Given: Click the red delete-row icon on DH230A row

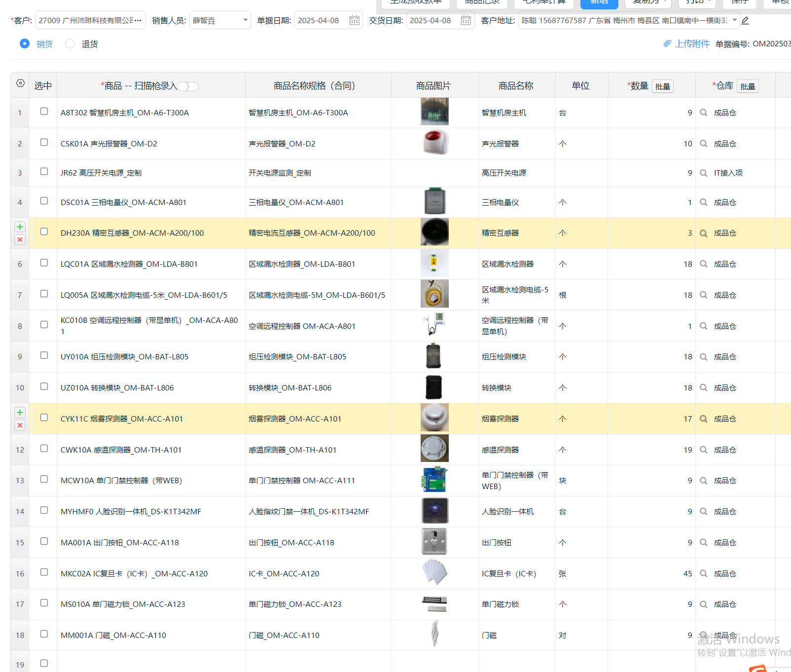Looking at the screenshot, I should coord(20,240).
